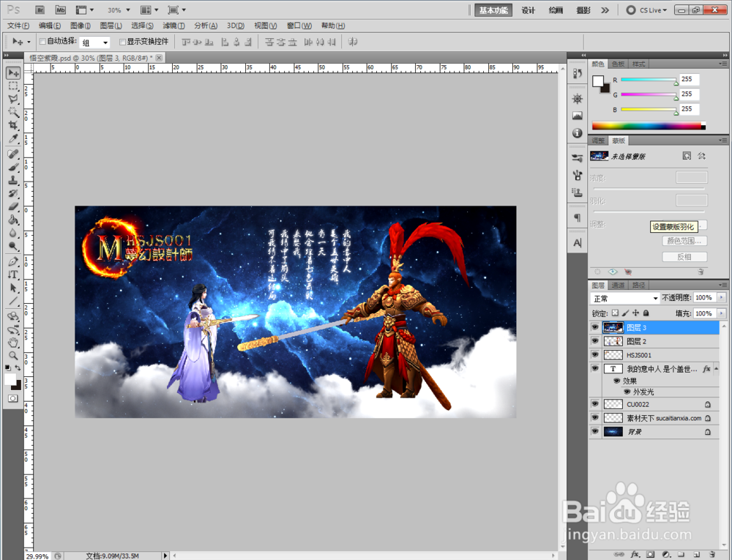Select the Blur tool

(13, 232)
